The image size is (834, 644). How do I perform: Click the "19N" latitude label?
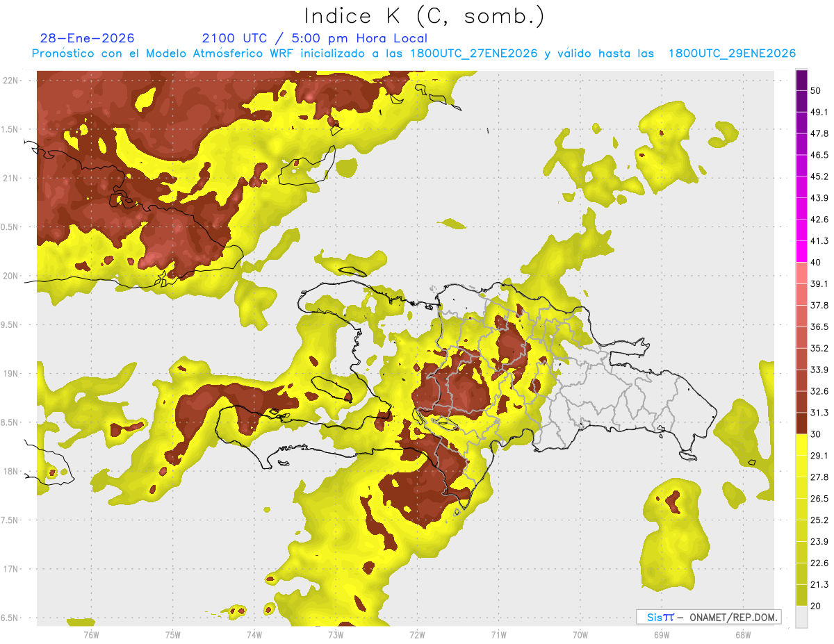[12, 373]
